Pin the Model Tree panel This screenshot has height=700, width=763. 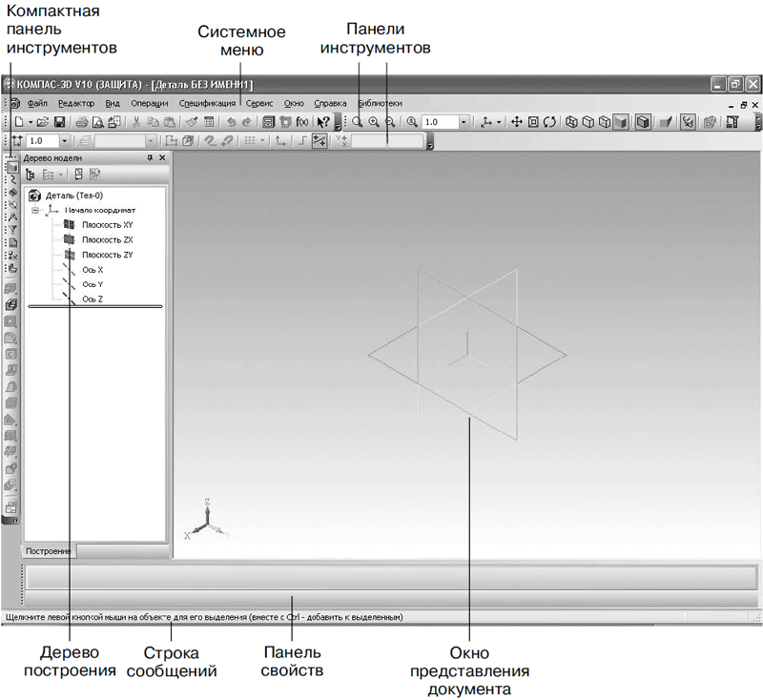point(150,157)
